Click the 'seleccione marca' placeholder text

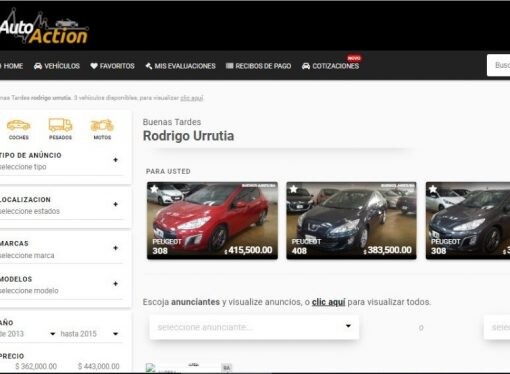[27, 256]
